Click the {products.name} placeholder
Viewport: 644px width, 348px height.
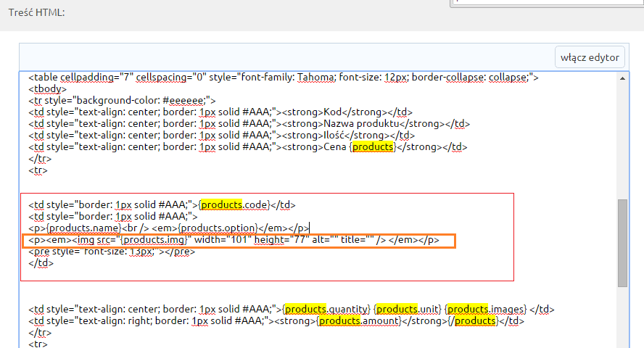84,228
